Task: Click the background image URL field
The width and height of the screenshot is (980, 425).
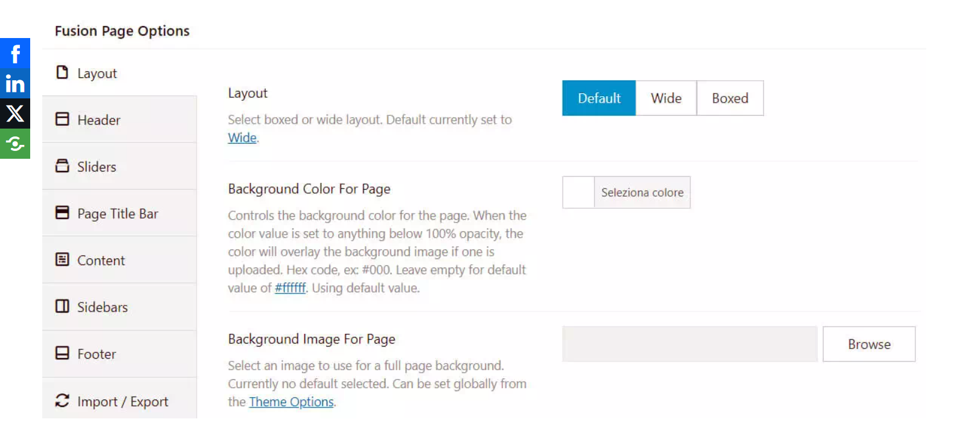Action: click(x=690, y=344)
